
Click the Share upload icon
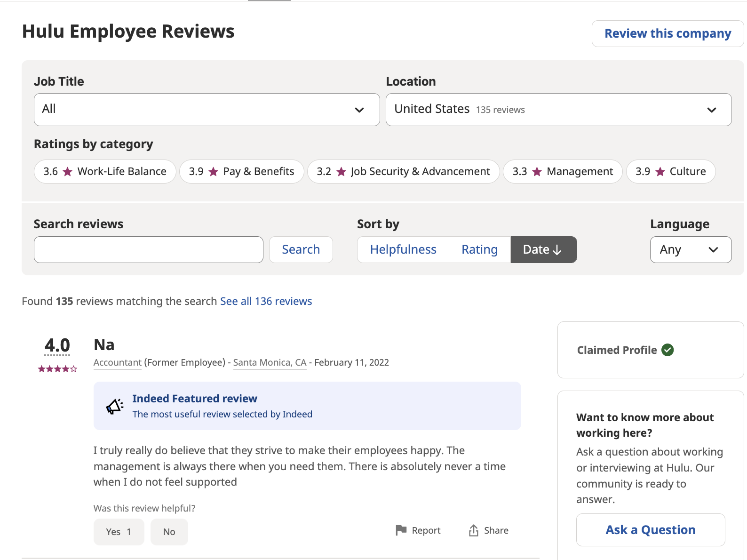[473, 530]
